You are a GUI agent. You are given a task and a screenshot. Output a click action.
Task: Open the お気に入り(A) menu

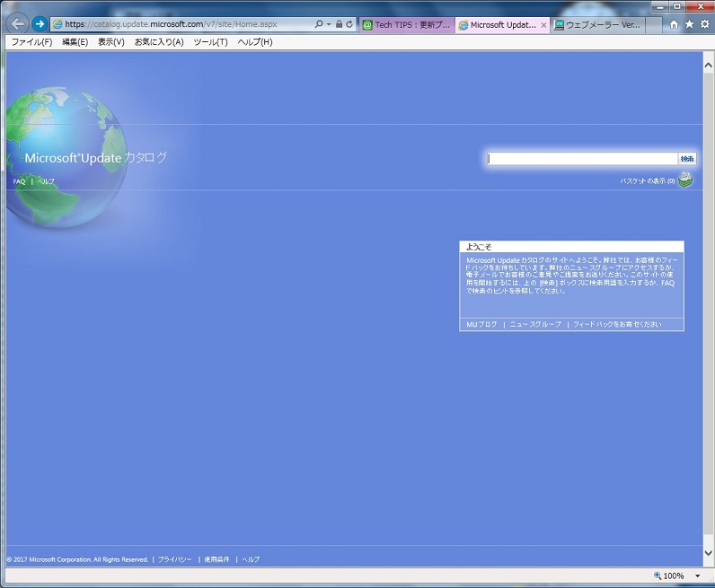159,42
